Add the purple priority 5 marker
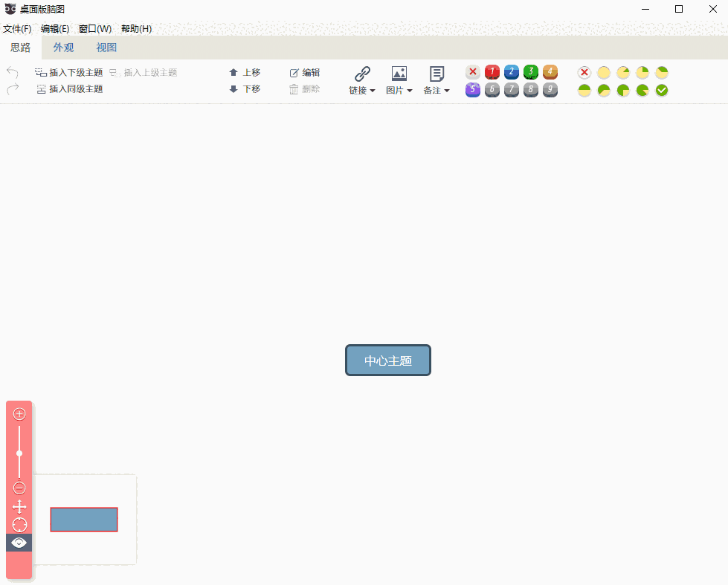The height and width of the screenshot is (585, 728). pos(472,90)
